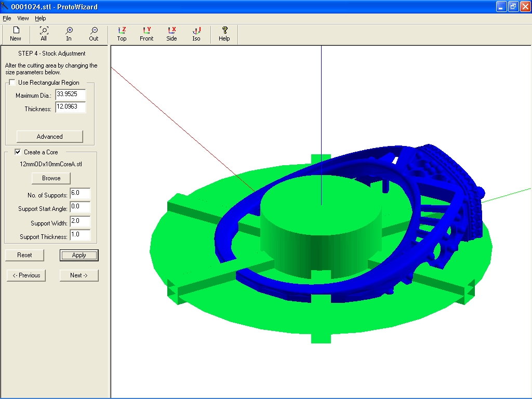Click the Zoom Out toolbar icon
This screenshot has height=399, width=532.
point(94,34)
